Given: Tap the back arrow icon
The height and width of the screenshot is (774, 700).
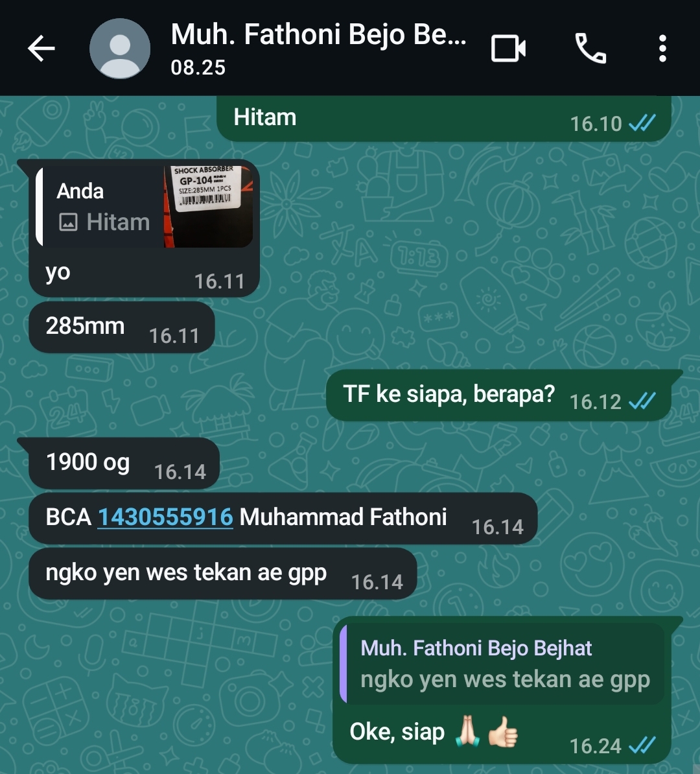Looking at the screenshot, I should (x=41, y=49).
